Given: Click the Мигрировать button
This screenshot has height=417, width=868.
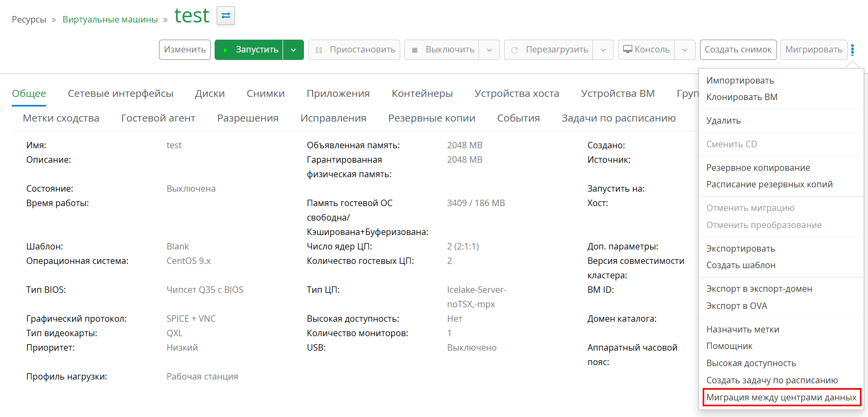Looking at the screenshot, I should coord(813,50).
